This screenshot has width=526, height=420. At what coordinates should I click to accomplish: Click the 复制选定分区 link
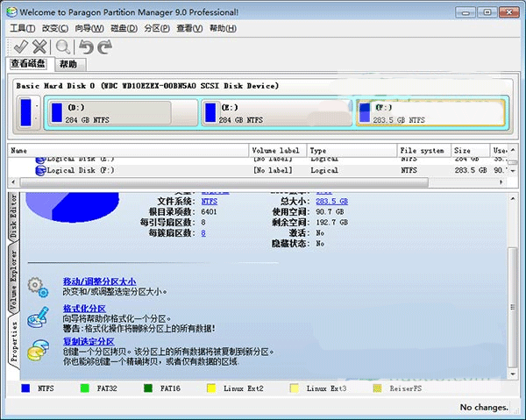pos(89,341)
